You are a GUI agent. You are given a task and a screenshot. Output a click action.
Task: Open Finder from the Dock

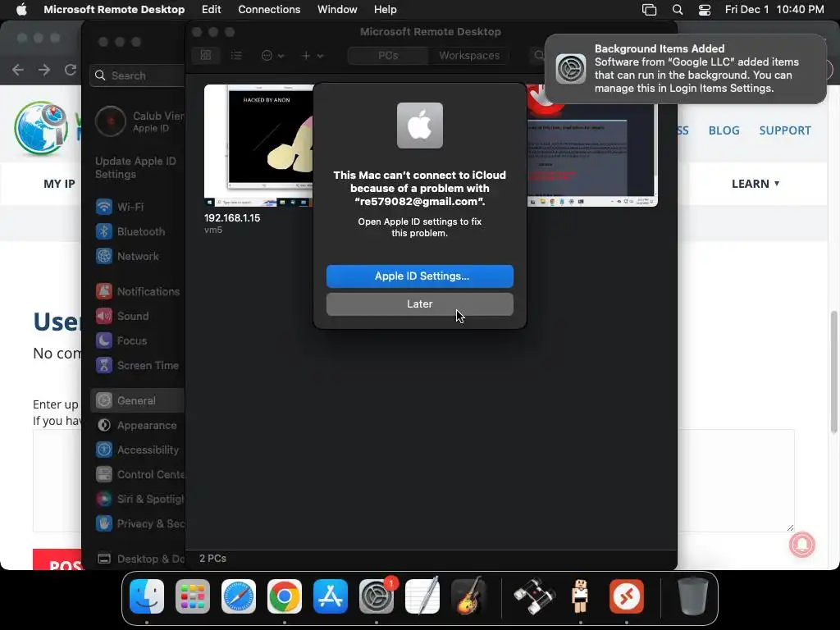(x=147, y=596)
